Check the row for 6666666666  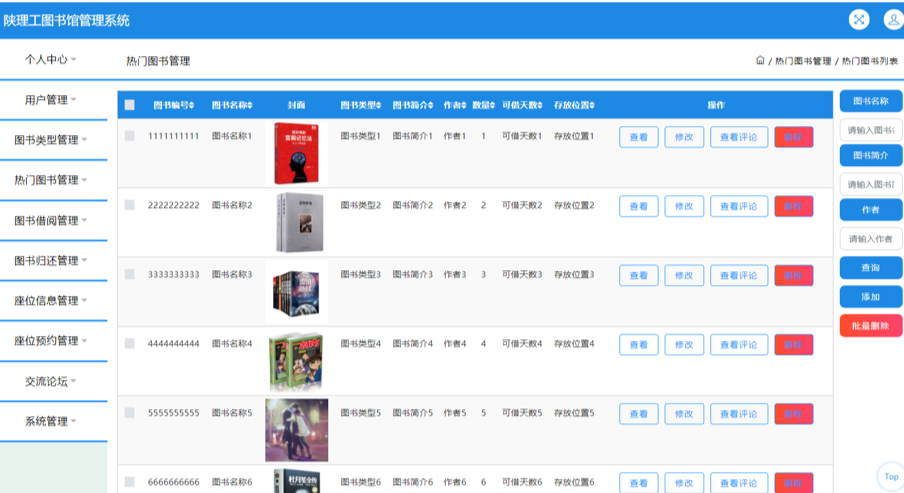pyautogui.click(x=130, y=481)
